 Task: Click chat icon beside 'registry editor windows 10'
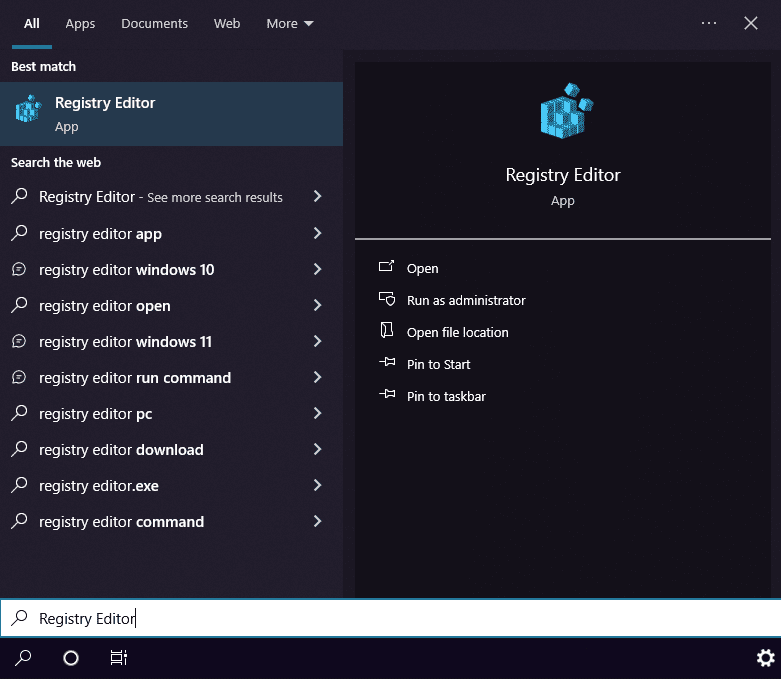pyautogui.click(x=19, y=270)
